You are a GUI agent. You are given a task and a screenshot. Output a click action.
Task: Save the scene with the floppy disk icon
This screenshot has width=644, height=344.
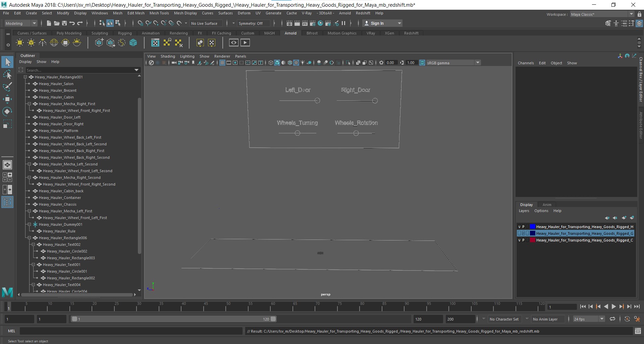[64, 23]
